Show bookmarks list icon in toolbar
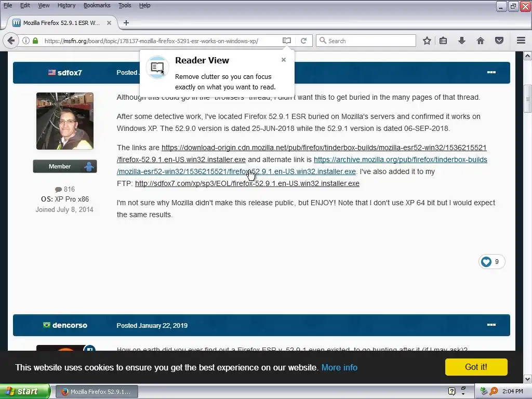The height and width of the screenshot is (399, 532). pyautogui.click(x=443, y=41)
